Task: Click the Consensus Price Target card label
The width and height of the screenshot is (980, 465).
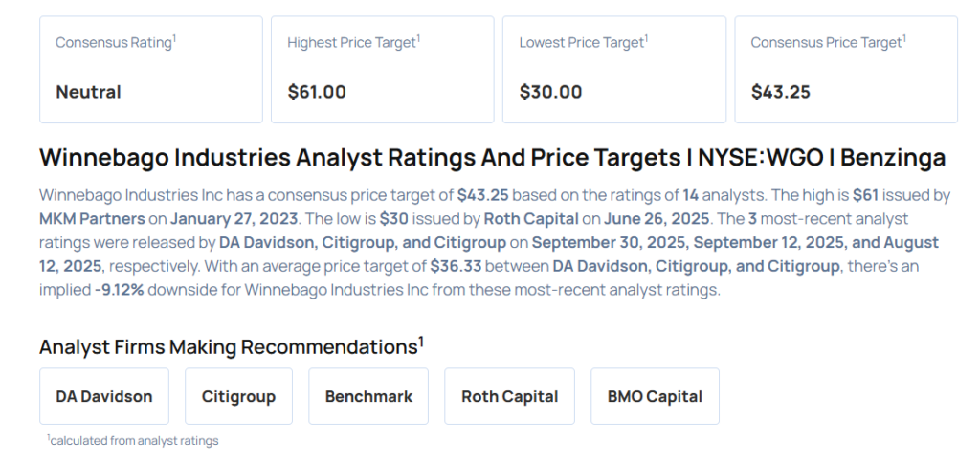Action: pos(826,43)
